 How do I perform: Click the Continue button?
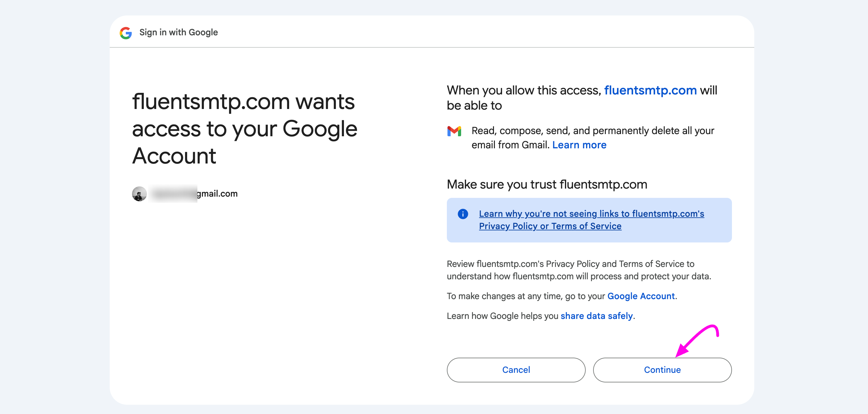(662, 370)
